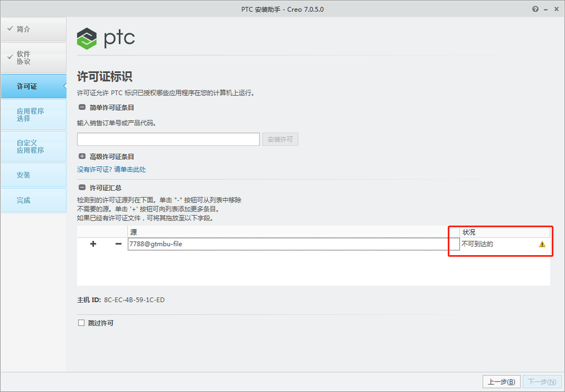Click the 源 column header

[x=294, y=232]
